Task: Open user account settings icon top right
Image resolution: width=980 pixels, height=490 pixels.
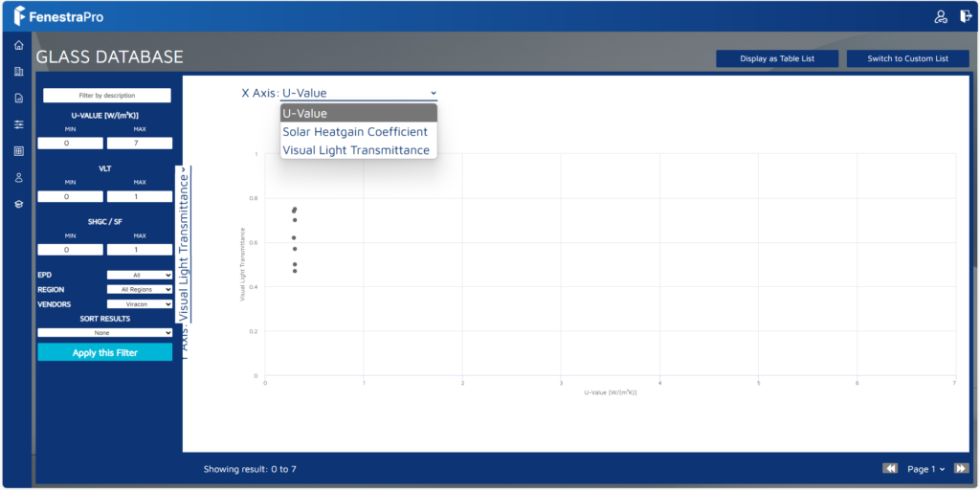Action: point(941,17)
